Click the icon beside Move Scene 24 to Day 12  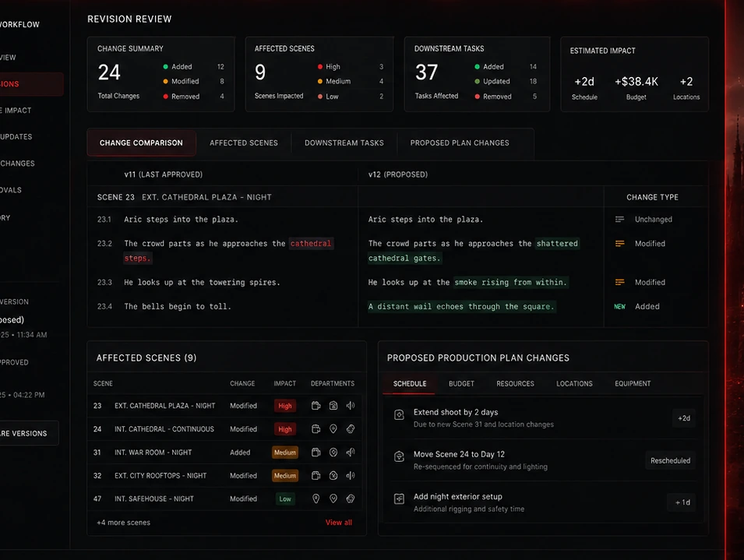click(x=399, y=456)
